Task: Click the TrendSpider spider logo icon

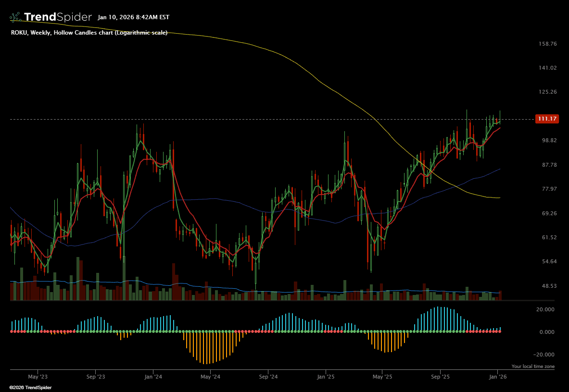Action: coord(15,17)
